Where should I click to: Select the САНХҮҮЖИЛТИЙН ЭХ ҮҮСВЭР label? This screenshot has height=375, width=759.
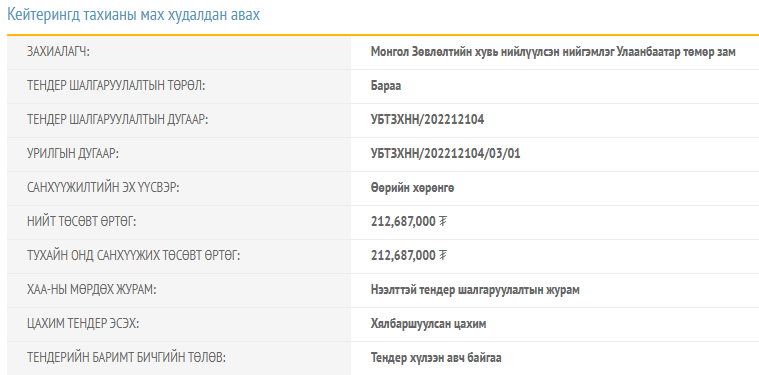coord(103,188)
